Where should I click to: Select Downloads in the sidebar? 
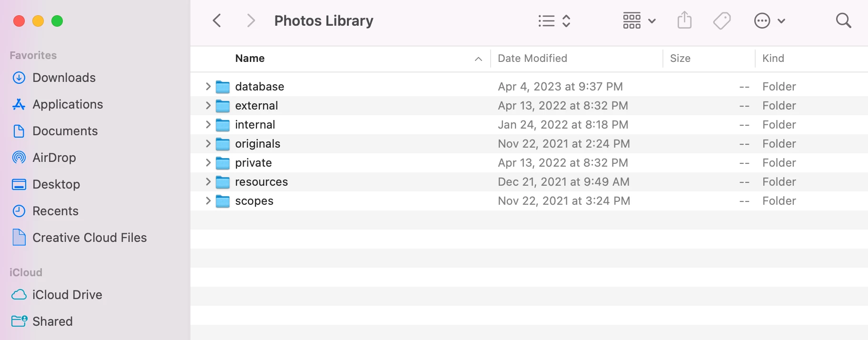[x=64, y=78]
